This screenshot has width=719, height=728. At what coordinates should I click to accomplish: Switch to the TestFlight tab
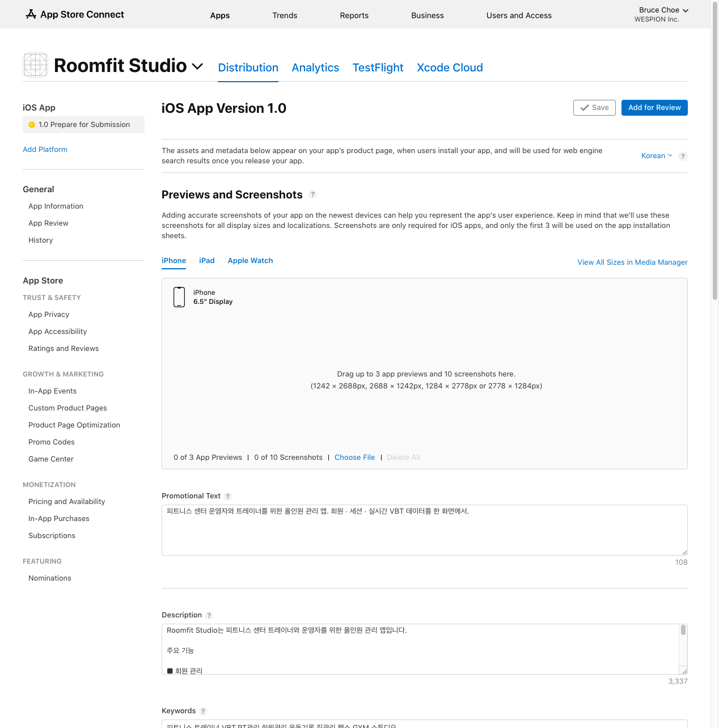(x=378, y=67)
